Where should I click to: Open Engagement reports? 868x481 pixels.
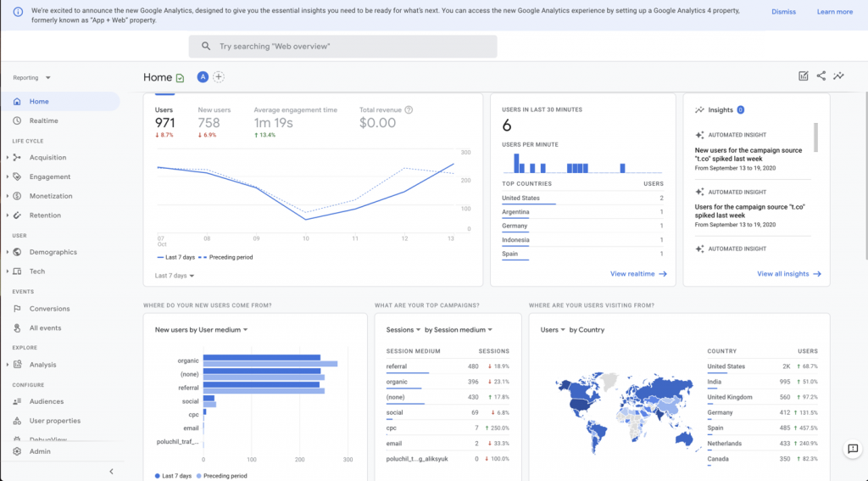click(x=50, y=176)
